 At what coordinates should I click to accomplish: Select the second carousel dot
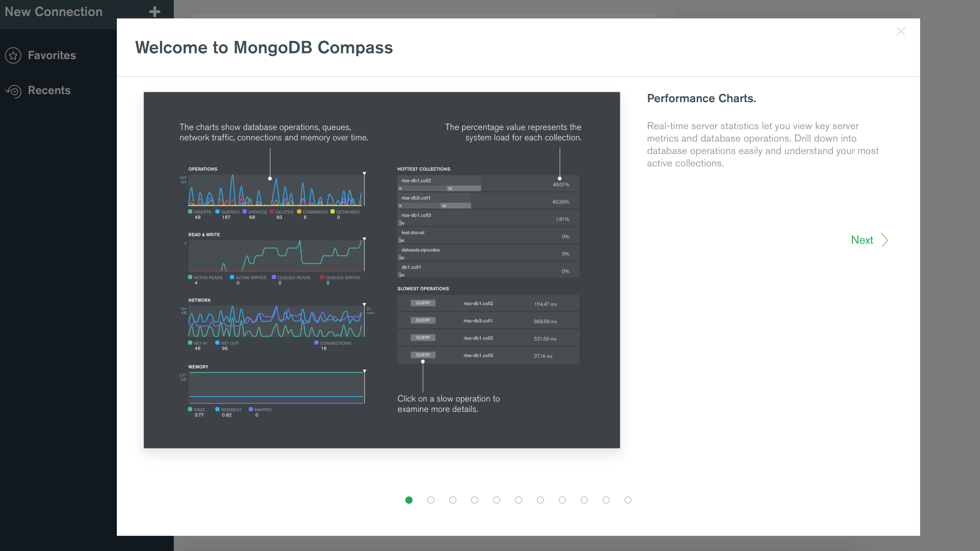430,500
